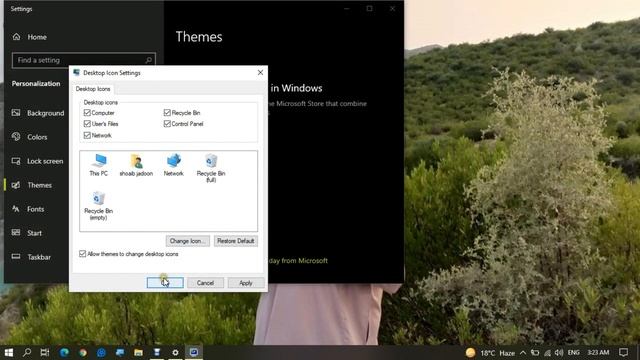Confirm the dialog with the OK button
The image size is (640, 360).
tap(165, 283)
